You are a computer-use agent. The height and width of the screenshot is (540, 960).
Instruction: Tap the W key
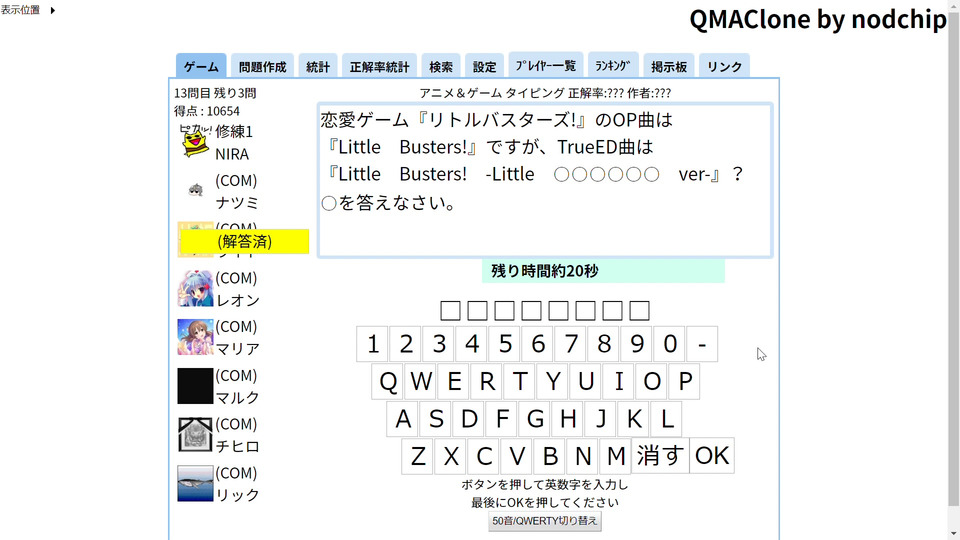(421, 381)
